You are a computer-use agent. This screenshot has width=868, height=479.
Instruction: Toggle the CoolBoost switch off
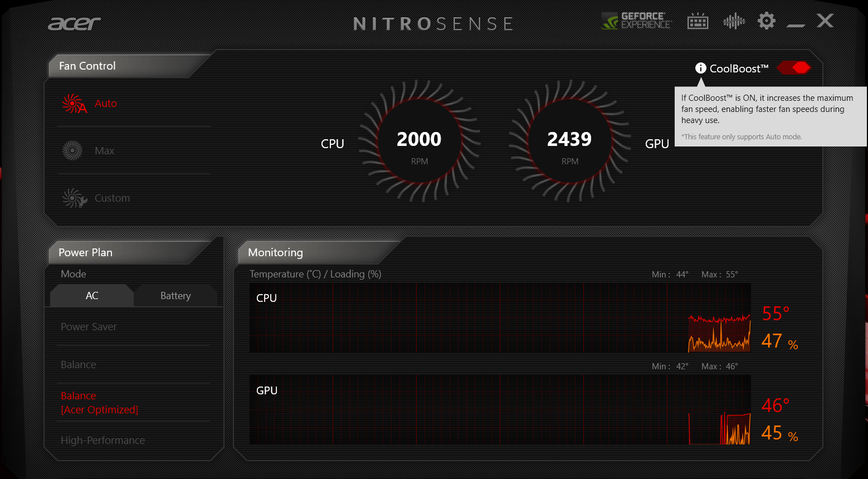click(794, 68)
